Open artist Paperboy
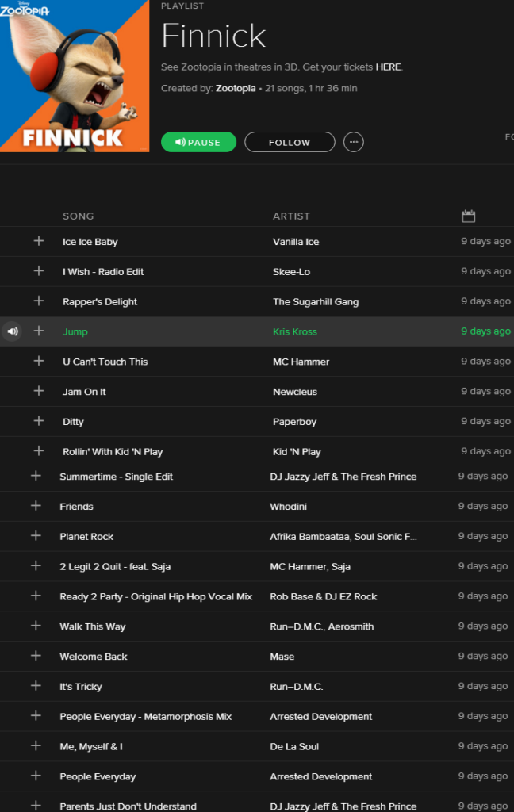 [294, 422]
